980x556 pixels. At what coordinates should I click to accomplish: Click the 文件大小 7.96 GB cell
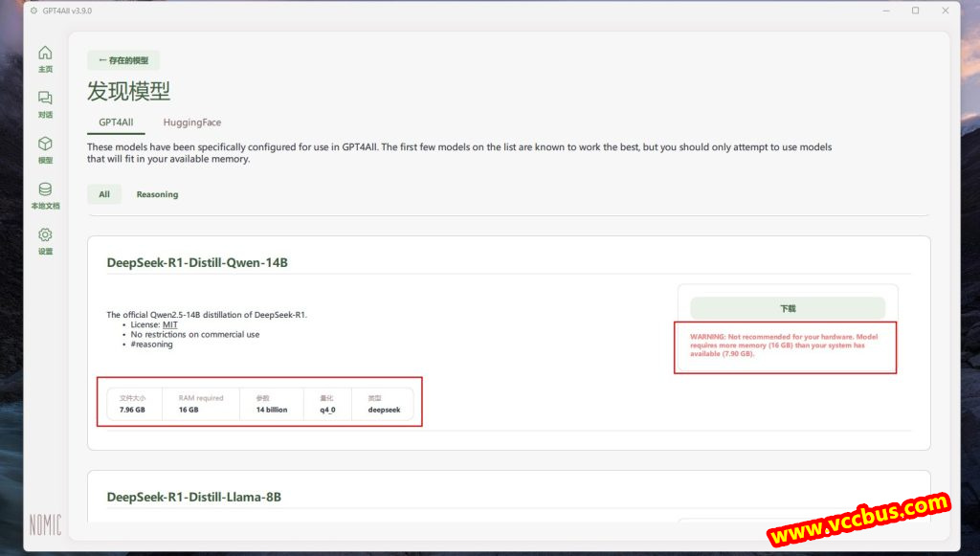tap(132, 404)
